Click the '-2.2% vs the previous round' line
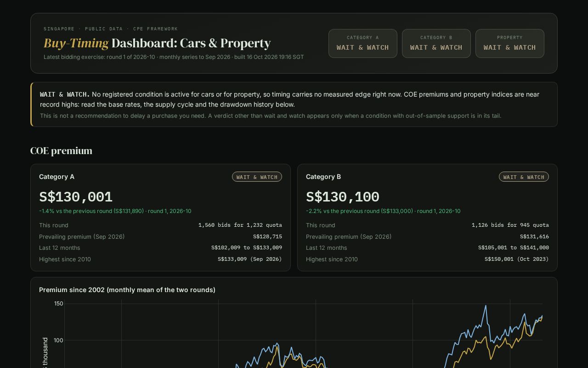This screenshot has height=368, width=588. [x=383, y=211]
